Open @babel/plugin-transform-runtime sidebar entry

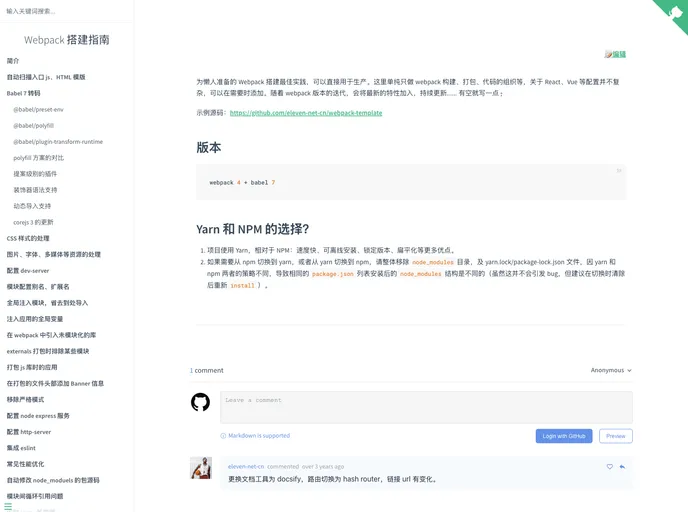click(58, 142)
